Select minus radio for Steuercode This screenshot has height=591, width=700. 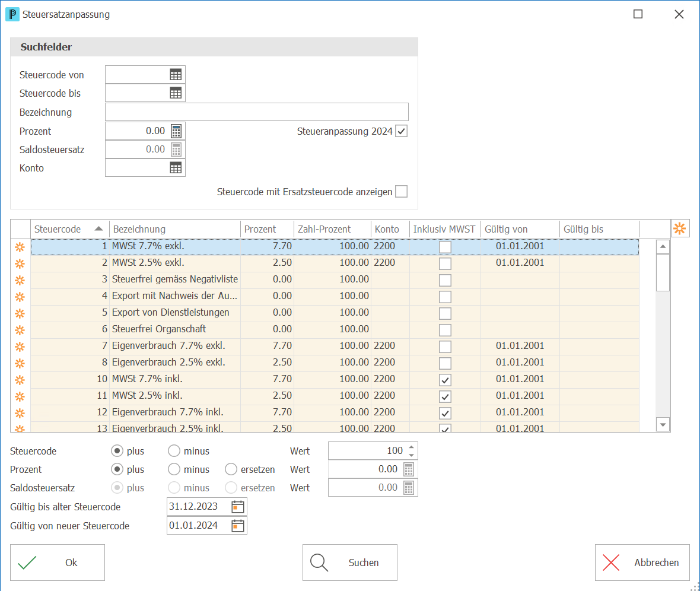click(x=174, y=451)
